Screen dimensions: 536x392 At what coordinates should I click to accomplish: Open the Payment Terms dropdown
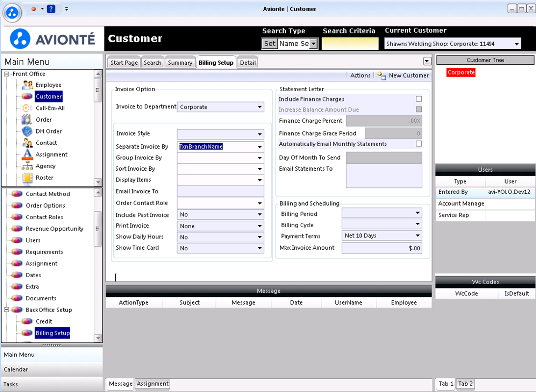[x=382, y=235]
